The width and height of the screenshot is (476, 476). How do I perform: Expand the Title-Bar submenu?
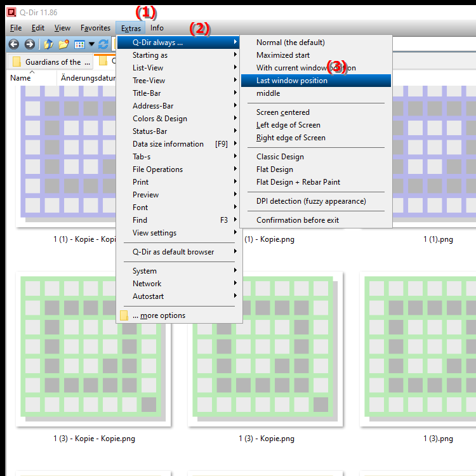(178, 93)
